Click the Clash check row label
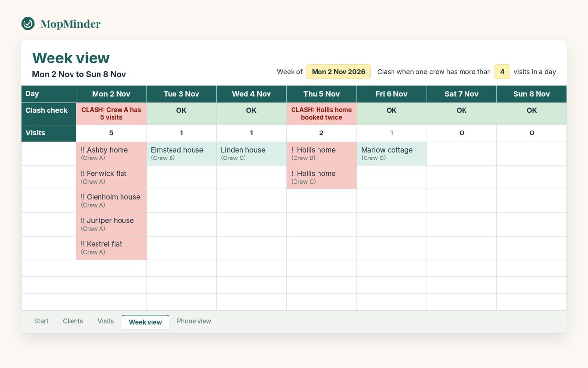The image size is (588, 368). 49,114
